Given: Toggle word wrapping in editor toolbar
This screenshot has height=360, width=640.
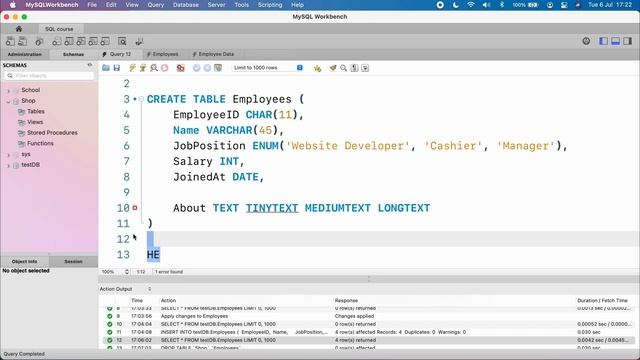Looking at the screenshot, I should [365, 68].
